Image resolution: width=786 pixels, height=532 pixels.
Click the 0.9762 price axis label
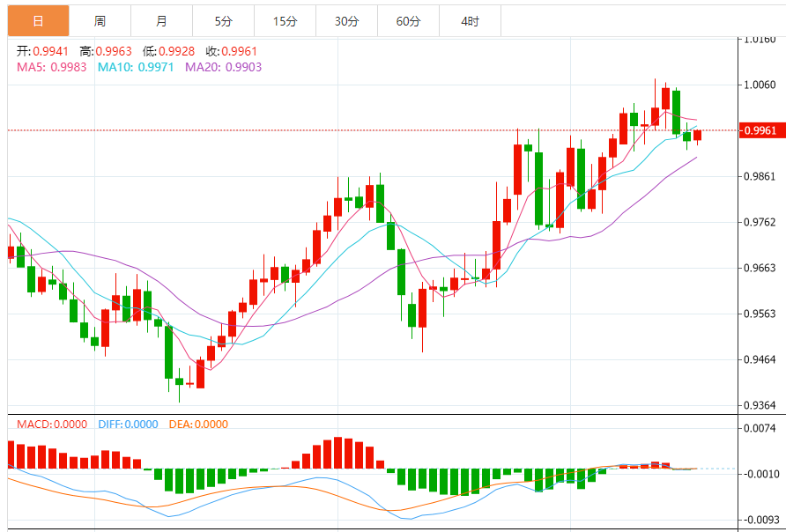click(x=761, y=222)
